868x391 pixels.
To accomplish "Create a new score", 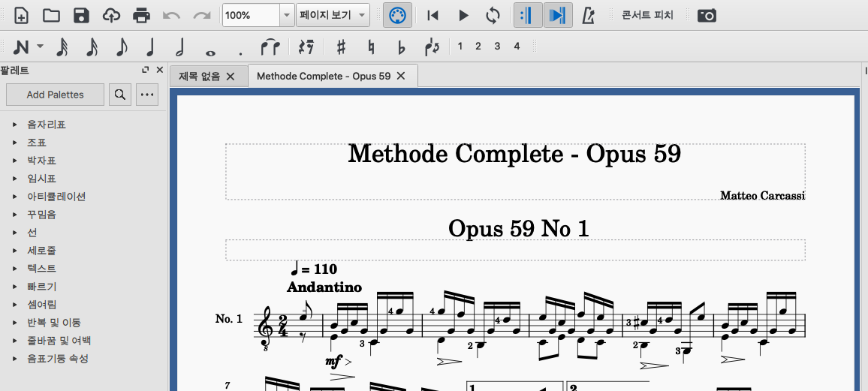I will (x=20, y=16).
